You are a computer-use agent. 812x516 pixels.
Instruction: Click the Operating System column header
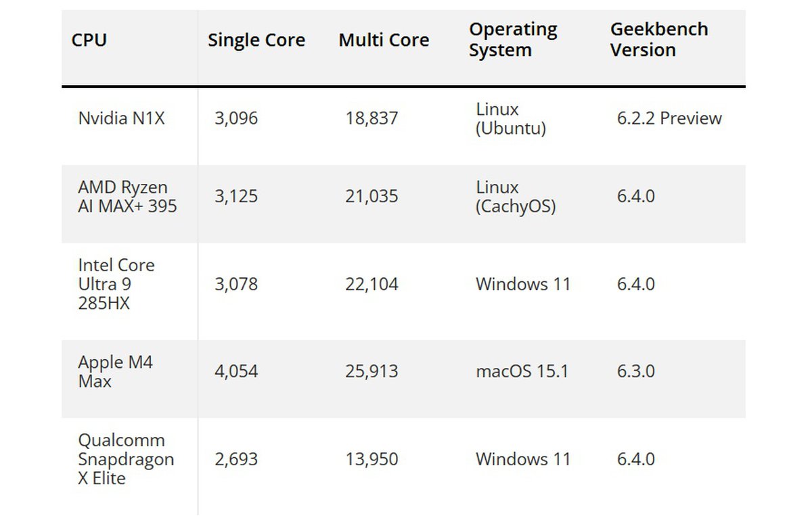pyautogui.click(x=513, y=40)
